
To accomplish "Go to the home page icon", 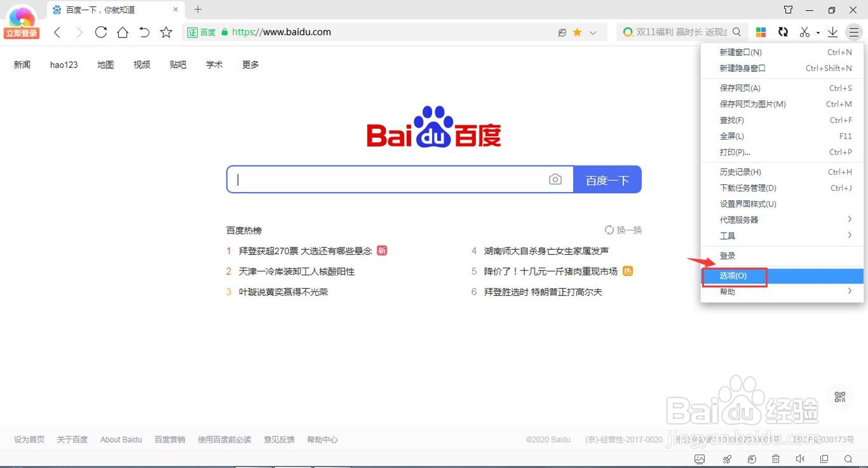I will click(x=123, y=32).
